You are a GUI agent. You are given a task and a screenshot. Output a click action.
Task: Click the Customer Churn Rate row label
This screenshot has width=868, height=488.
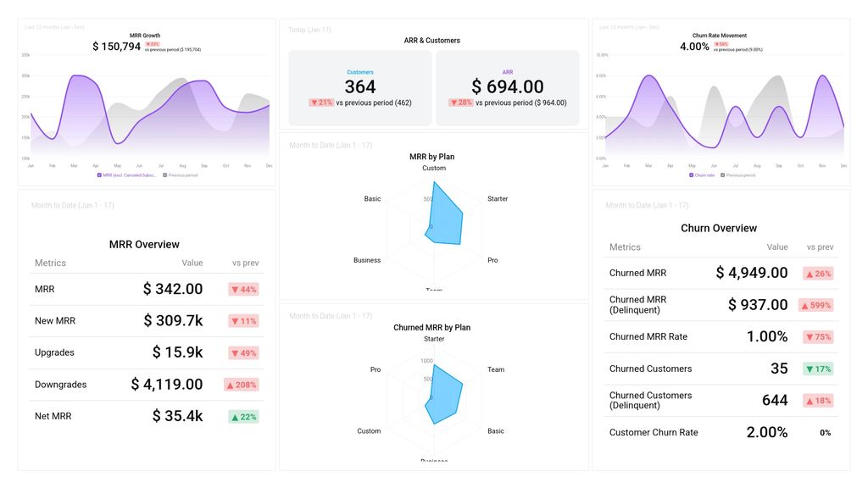click(x=654, y=432)
